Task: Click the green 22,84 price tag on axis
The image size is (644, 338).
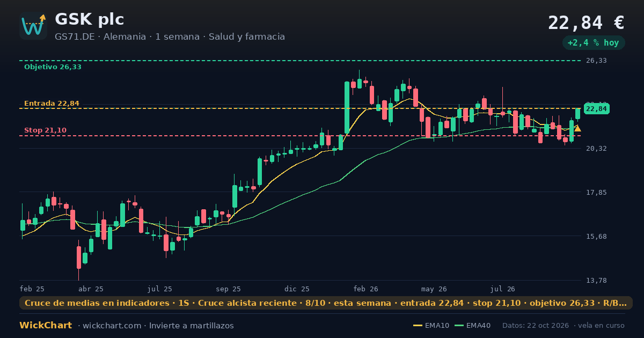Action: click(596, 109)
